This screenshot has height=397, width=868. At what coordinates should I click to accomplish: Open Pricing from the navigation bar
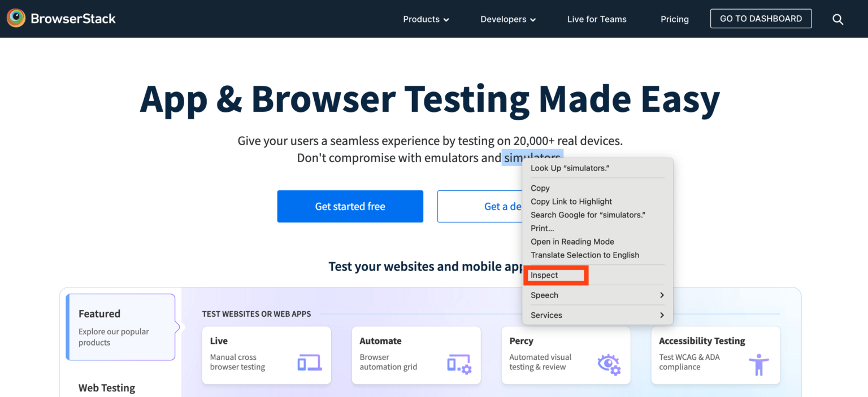[x=674, y=19]
